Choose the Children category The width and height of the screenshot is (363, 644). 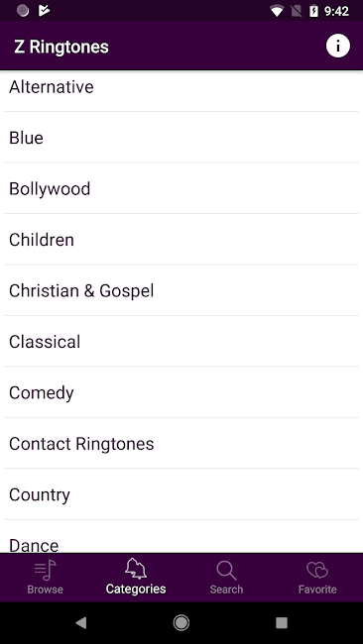(181, 240)
